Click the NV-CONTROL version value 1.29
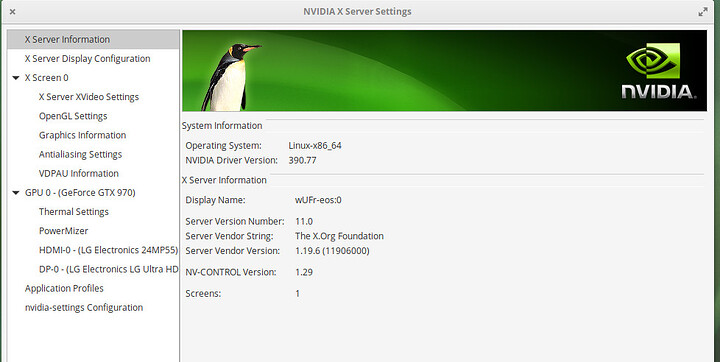 304,272
